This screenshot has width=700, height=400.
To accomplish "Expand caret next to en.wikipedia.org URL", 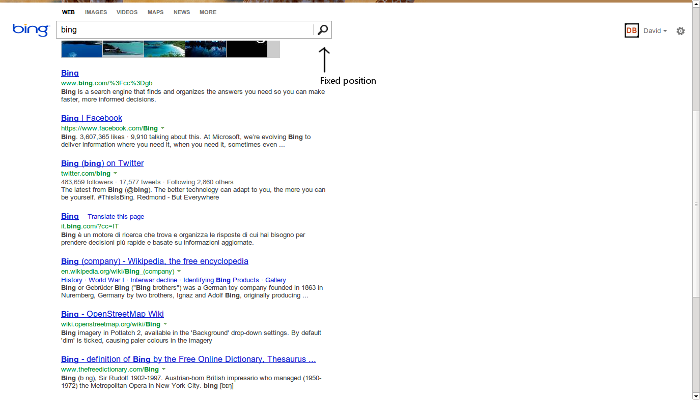I will pos(179,271).
